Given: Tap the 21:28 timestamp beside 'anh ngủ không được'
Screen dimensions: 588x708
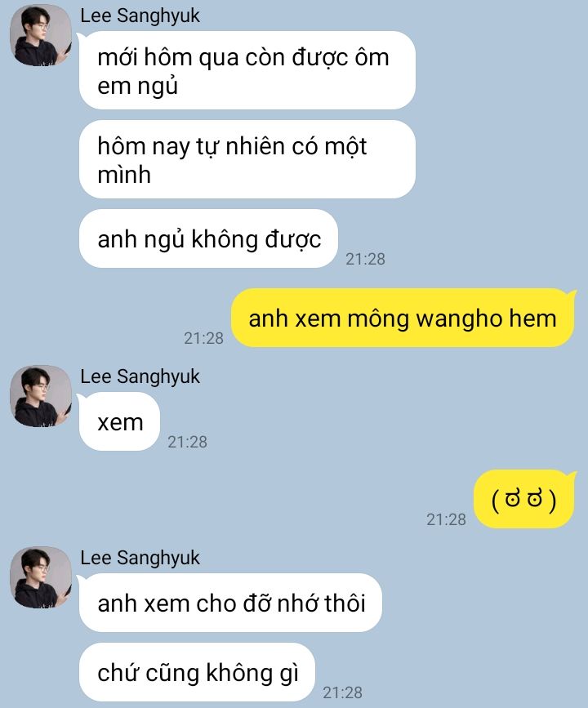Looking at the screenshot, I should (x=365, y=259).
